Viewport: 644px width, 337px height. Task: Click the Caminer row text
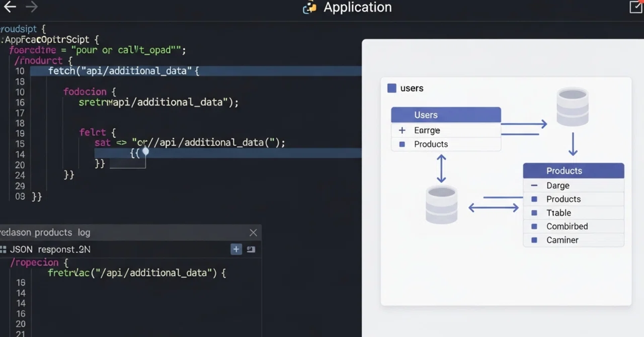[x=562, y=240]
